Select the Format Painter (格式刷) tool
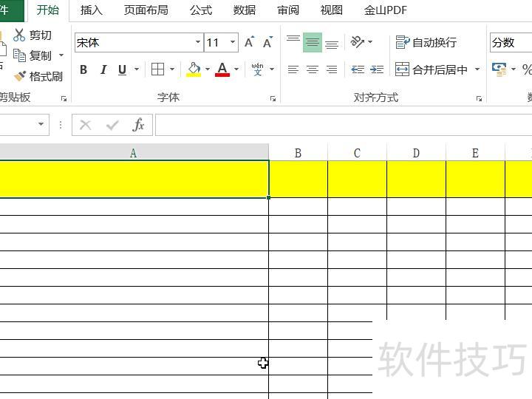532x399 pixels. pos(38,76)
